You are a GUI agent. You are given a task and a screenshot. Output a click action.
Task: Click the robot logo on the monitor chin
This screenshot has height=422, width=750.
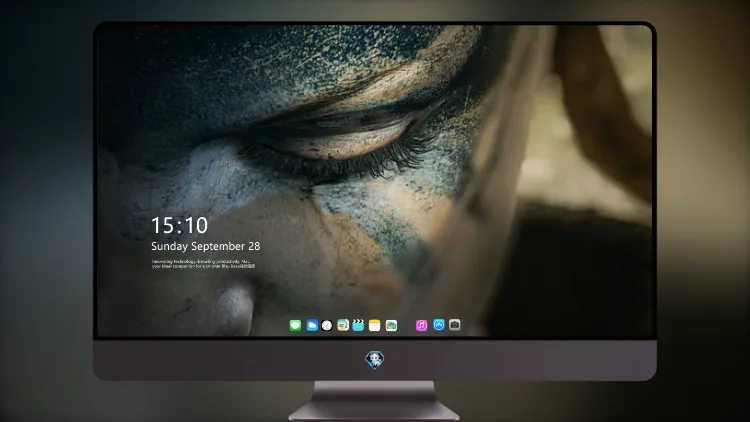pos(375,359)
